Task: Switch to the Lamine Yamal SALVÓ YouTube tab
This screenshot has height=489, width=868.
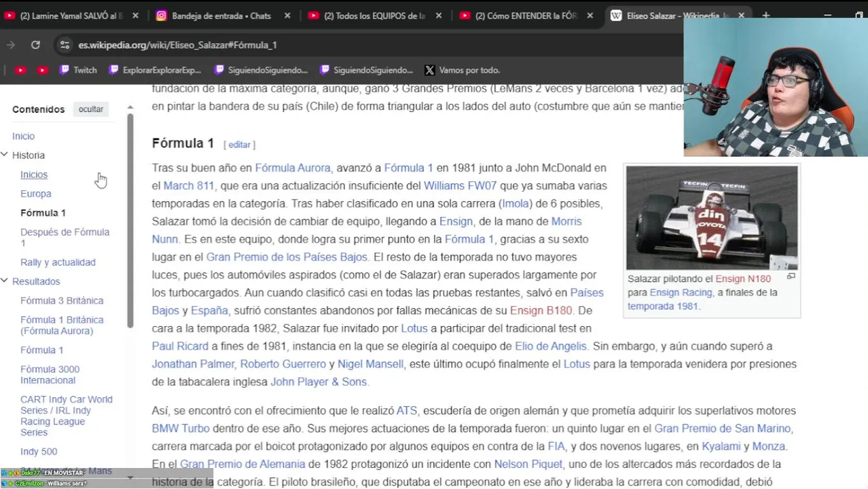Action: [x=65, y=16]
